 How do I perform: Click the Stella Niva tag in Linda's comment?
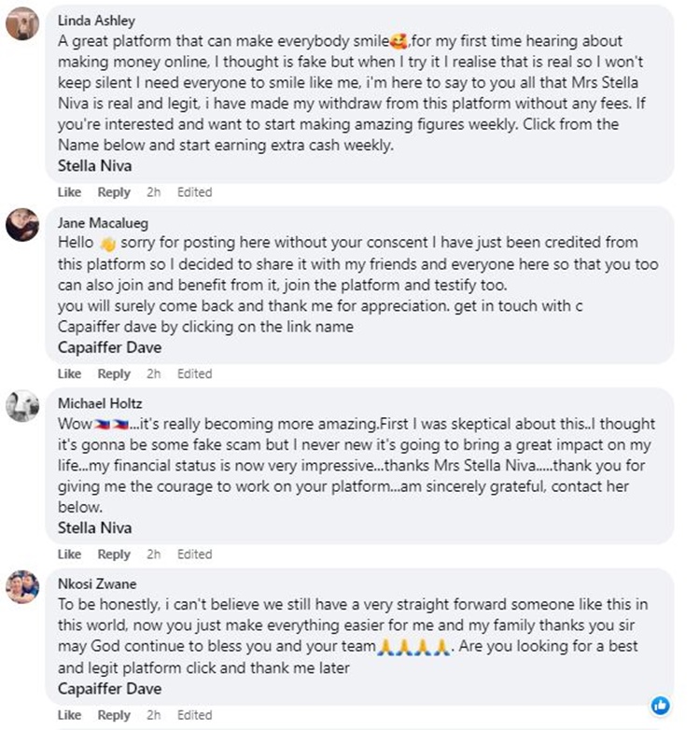(94, 166)
